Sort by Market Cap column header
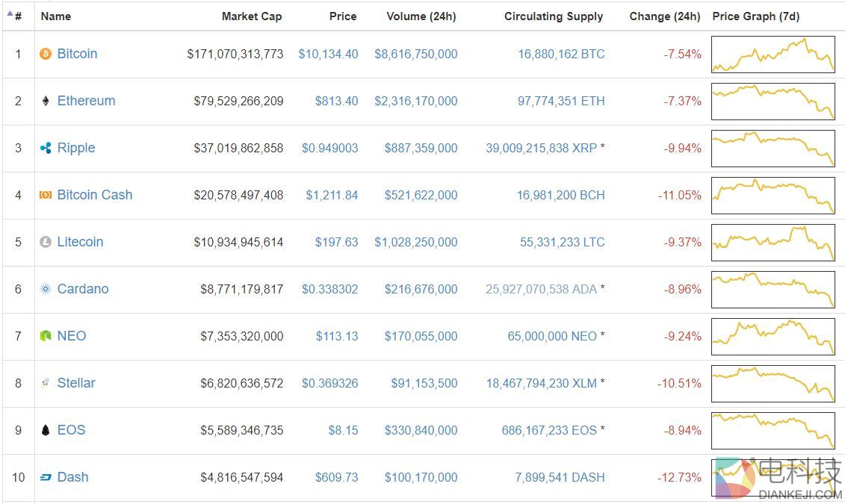The width and height of the screenshot is (845, 504). (251, 16)
